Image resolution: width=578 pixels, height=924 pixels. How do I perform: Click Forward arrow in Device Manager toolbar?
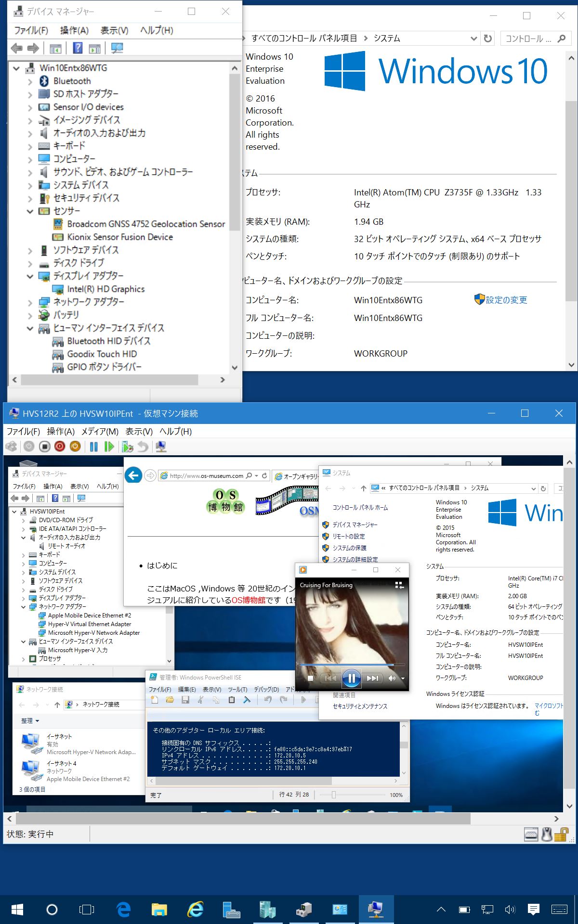[x=33, y=48]
